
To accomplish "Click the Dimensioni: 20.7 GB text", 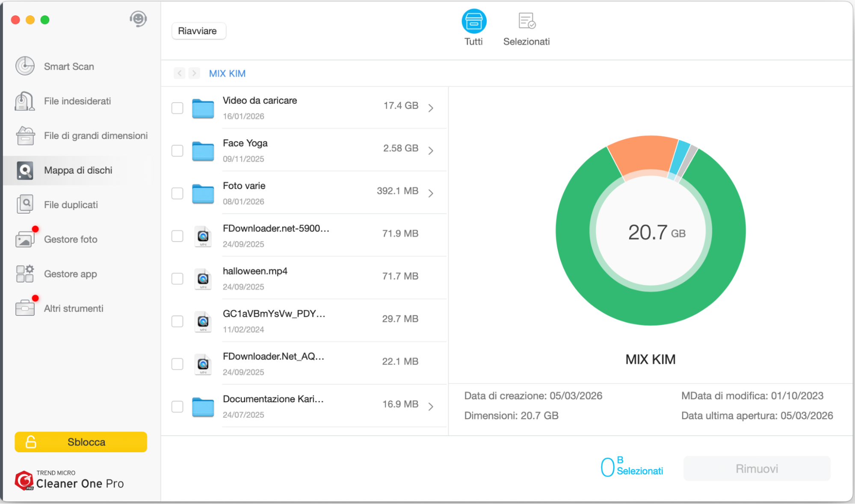I will pos(512,416).
